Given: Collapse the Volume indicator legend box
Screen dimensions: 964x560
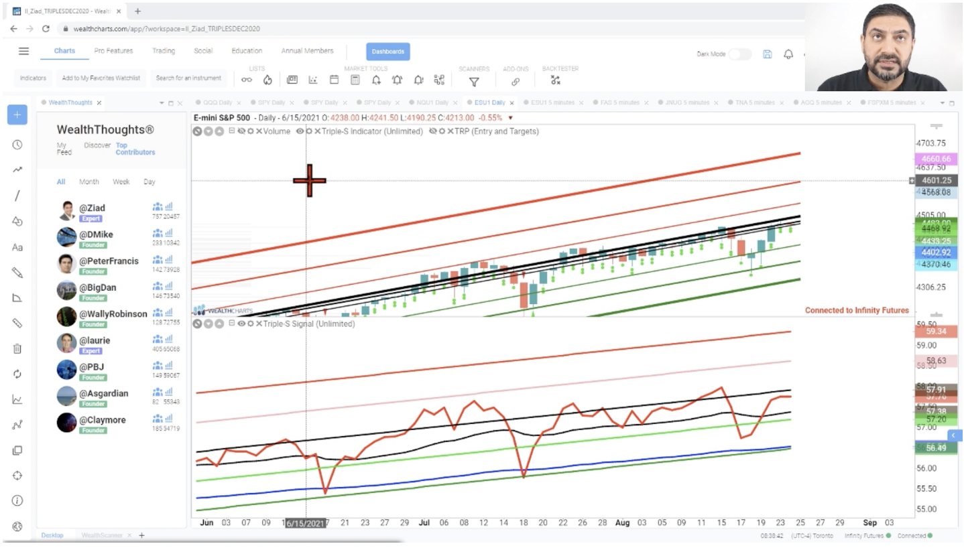Looking at the screenshot, I should click(232, 131).
